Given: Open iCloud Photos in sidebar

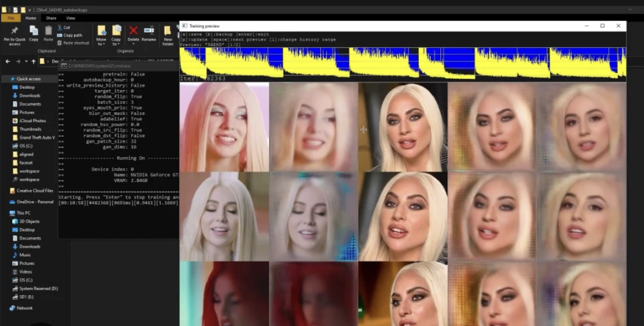Looking at the screenshot, I should 29,121.
